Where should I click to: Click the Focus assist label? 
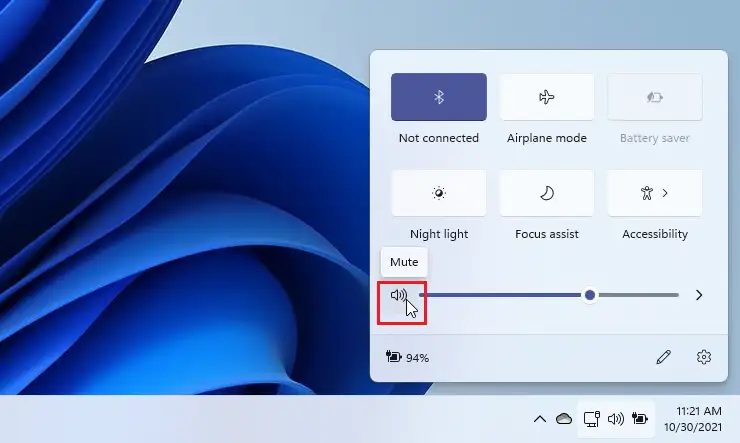click(547, 234)
